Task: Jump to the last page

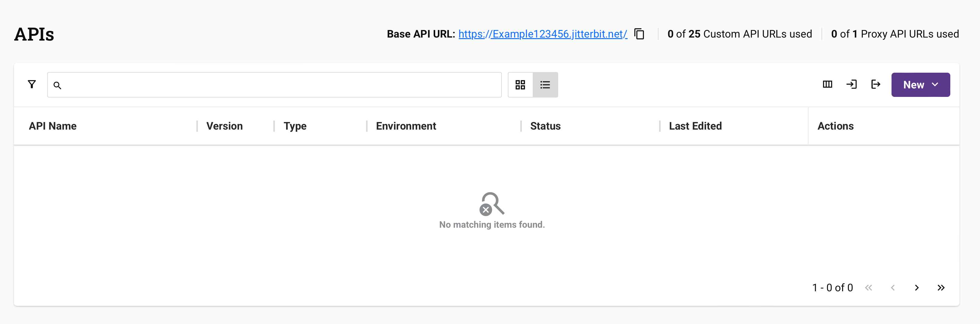Action: pyautogui.click(x=941, y=288)
